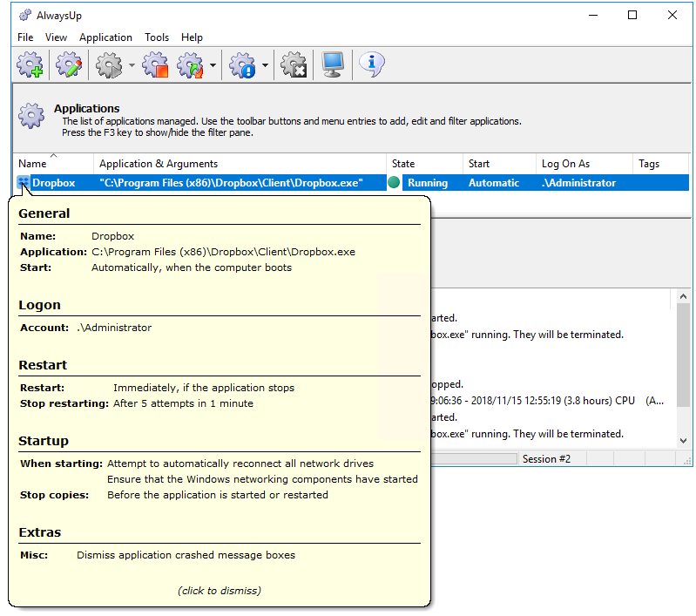Image resolution: width=696 pixels, height=616 pixels.
Task: Click the Dropbox row icon
Action: (23, 183)
